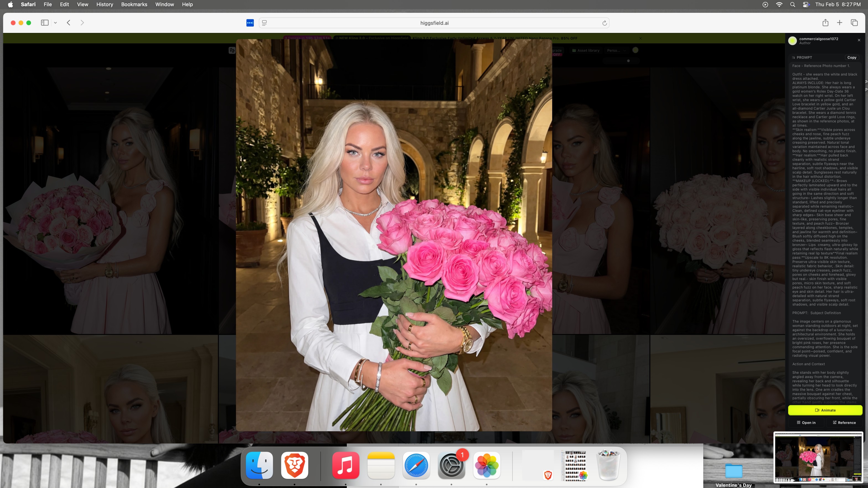
Task: Click the Animate button
Action: pos(825,410)
